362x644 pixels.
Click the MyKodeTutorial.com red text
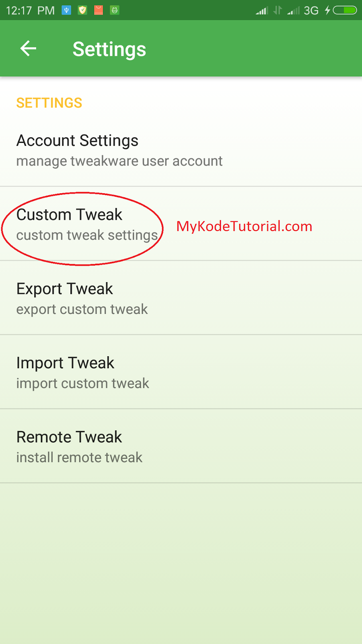click(x=244, y=227)
